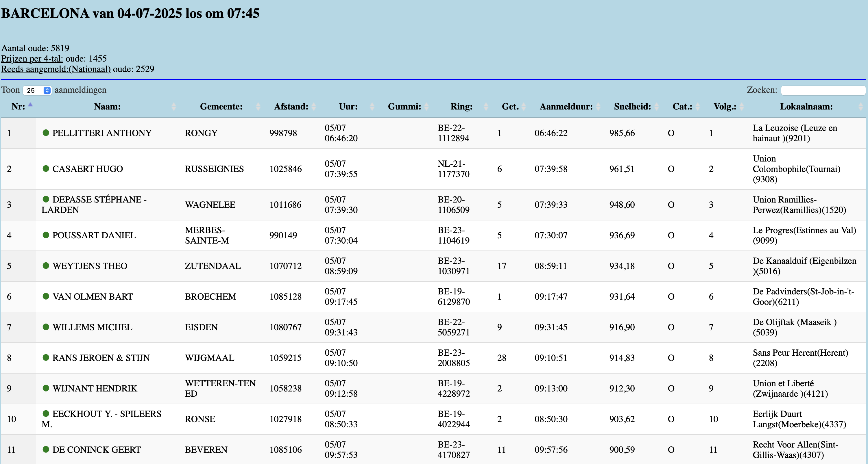Click sort arrows next to Naam column

point(173,107)
